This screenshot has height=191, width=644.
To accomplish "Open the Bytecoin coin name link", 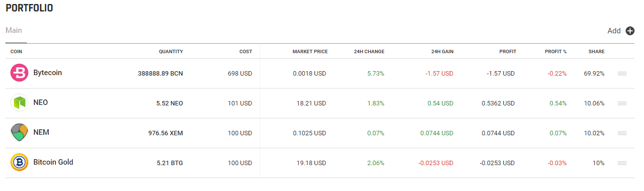I will click(x=48, y=73).
